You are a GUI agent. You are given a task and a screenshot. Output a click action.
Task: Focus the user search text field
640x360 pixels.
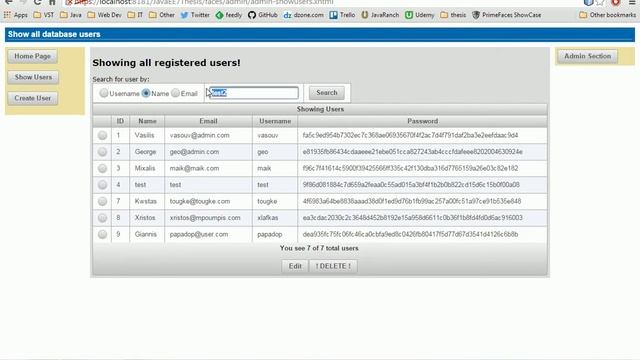[x=253, y=93]
